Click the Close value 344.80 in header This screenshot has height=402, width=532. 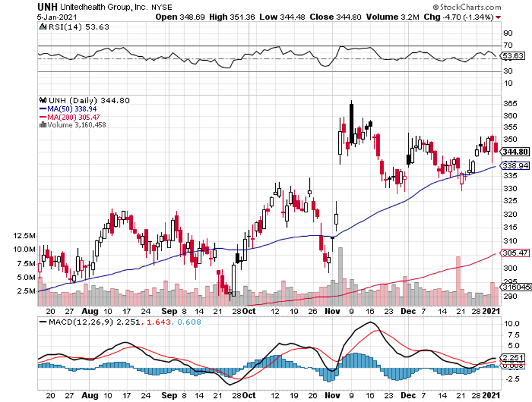(x=349, y=17)
